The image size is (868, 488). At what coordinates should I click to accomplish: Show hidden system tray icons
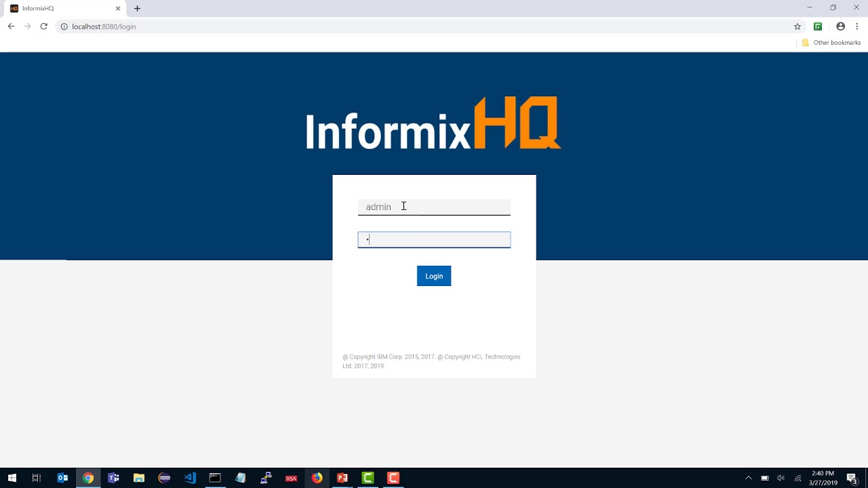[x=749, y=478]
